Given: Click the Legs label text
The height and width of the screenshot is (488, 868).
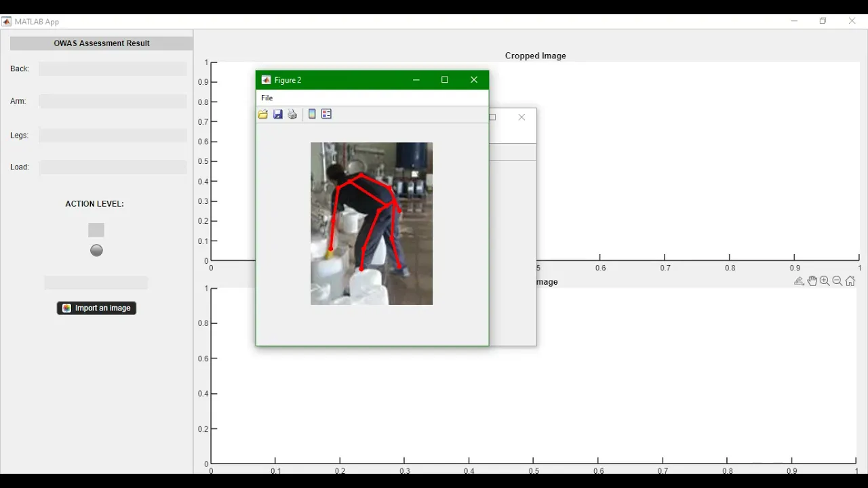Looking at the screenshot, I should pyautogui.click(x=19, y=136).
